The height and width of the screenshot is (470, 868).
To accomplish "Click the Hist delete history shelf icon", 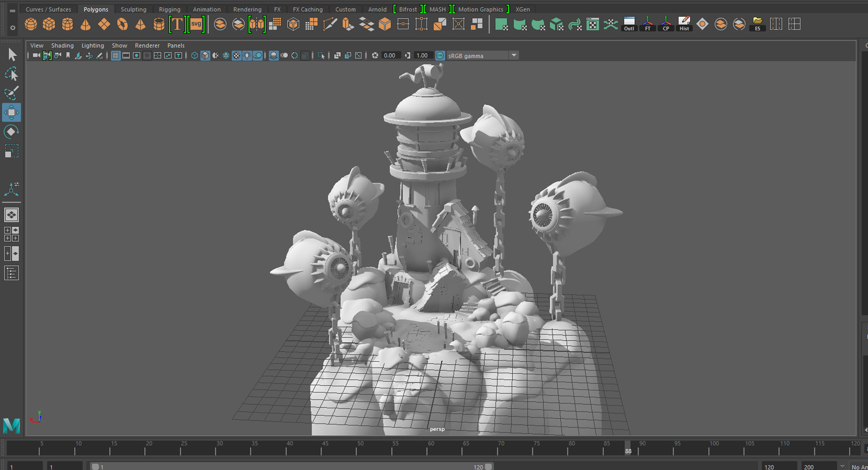I will (x=684, y=24).
